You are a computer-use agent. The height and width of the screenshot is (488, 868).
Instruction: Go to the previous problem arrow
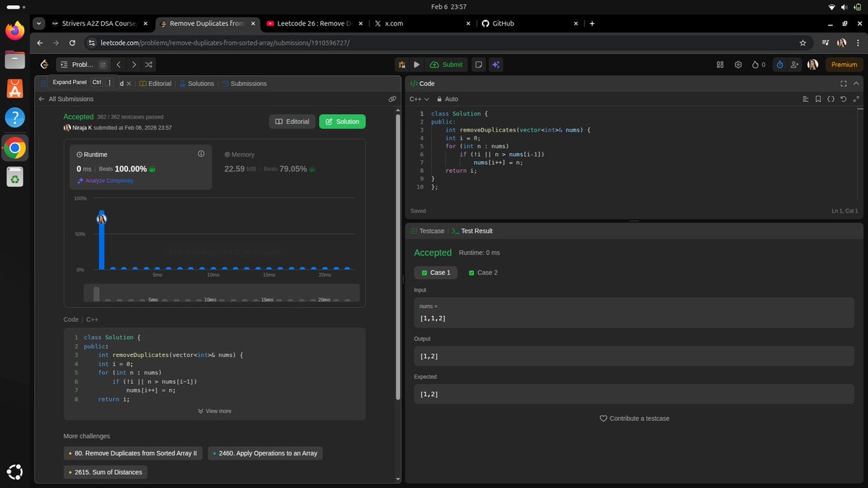point(119,64)
